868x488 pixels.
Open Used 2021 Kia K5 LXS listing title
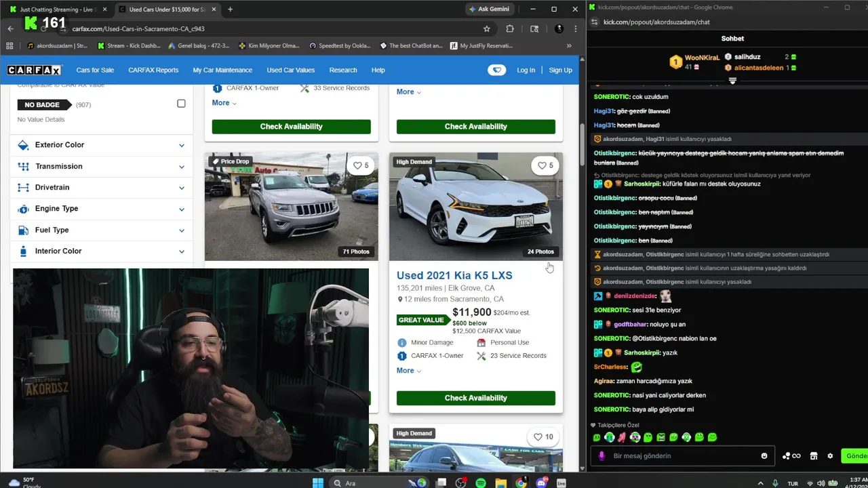click(x=454, y=275)
